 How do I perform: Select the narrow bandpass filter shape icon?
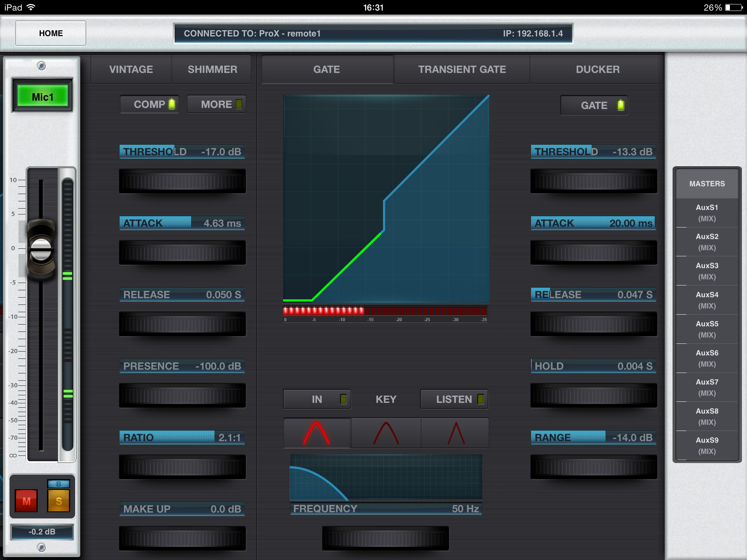tap(456, 433)
